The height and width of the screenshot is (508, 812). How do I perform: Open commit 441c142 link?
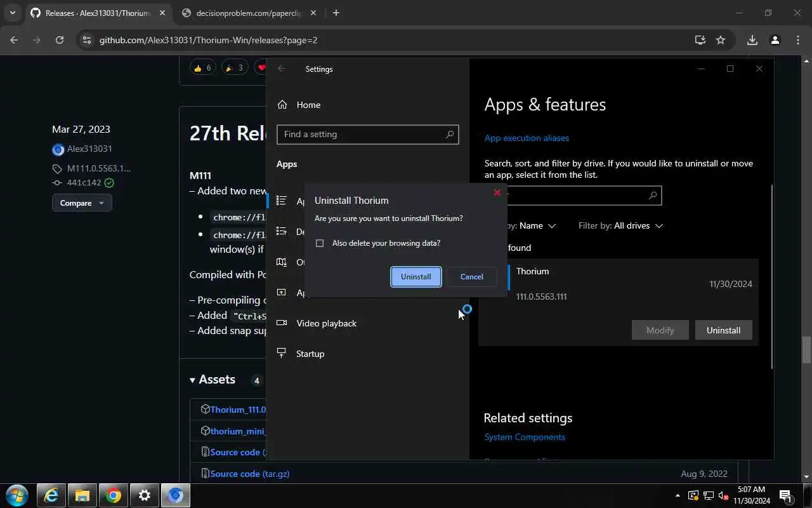tap(84, 182)
